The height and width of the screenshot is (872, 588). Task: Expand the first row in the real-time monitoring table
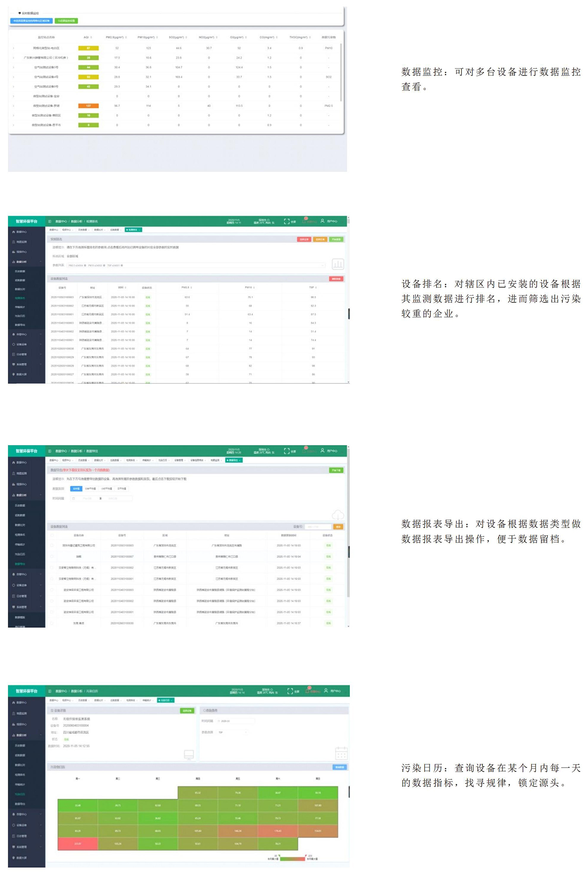click(13, 48)
